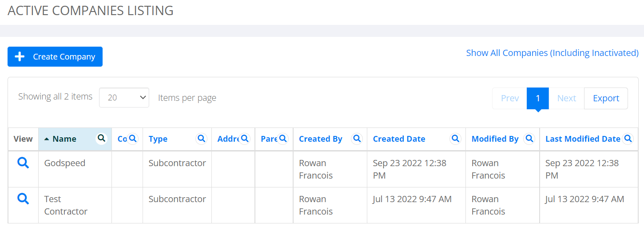This screenshot has width=644, height=227.
Task: Sort by the Type column header
Action: tap(158, 139)
